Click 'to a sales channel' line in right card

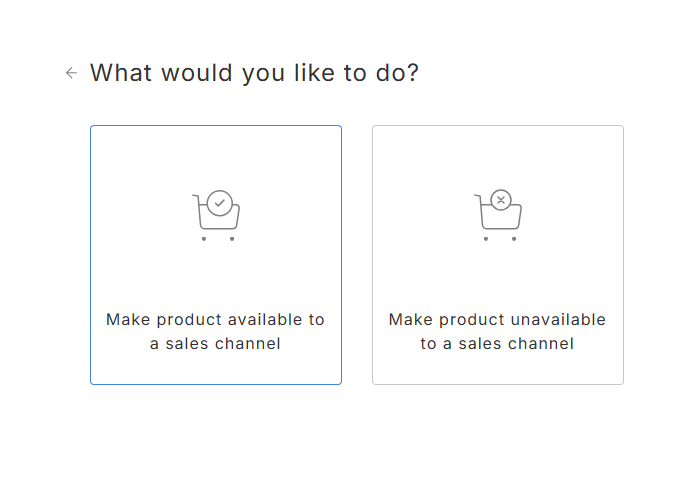pyautogui.click(x=497, y=344)
